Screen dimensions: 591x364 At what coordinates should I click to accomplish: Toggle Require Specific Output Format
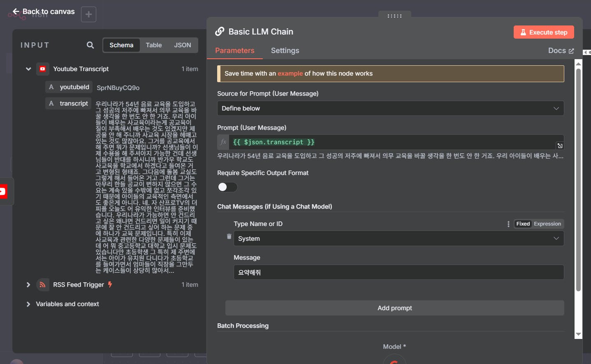click(x=227, y=187)
